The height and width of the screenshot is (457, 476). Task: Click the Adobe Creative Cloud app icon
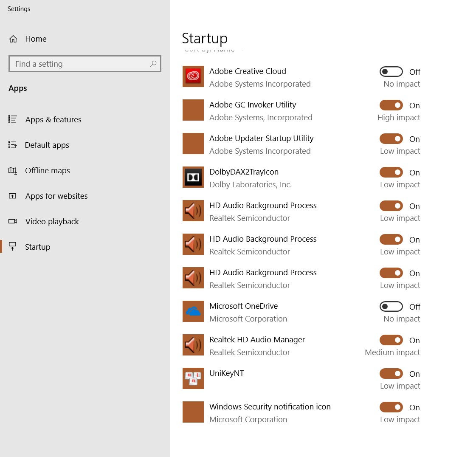point(193,76)
